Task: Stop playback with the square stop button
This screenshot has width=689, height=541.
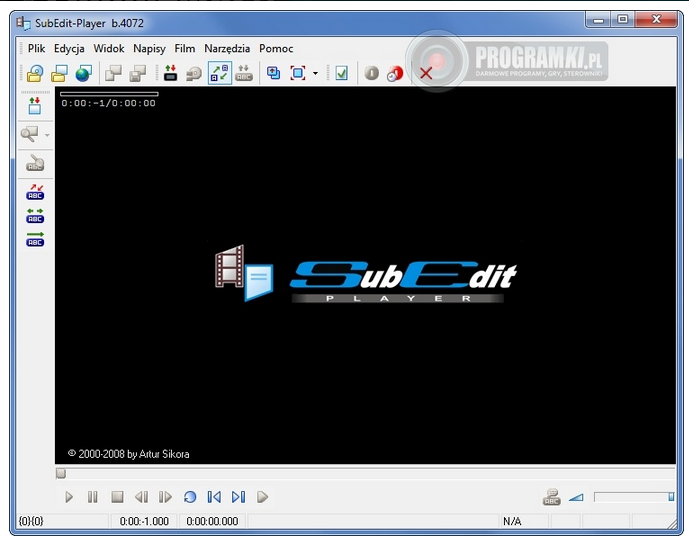Action: [x=117, y=497]
